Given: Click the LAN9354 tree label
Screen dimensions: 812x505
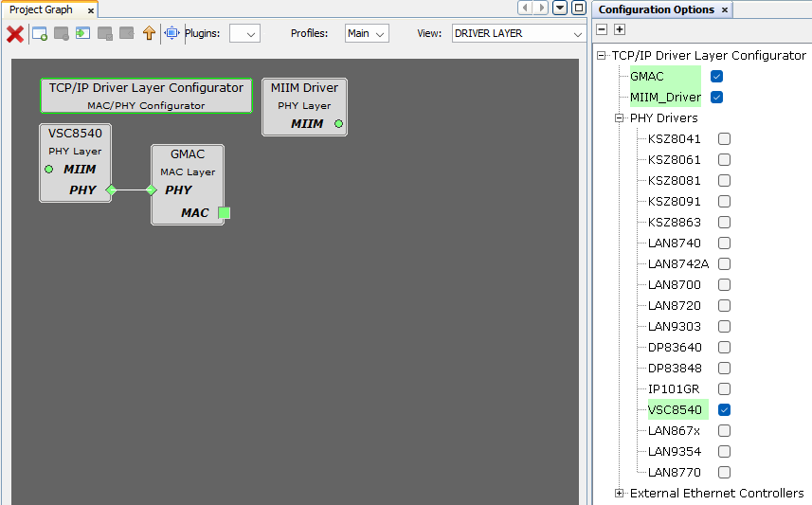Looking at the screenshot, I should pos(675,452).
